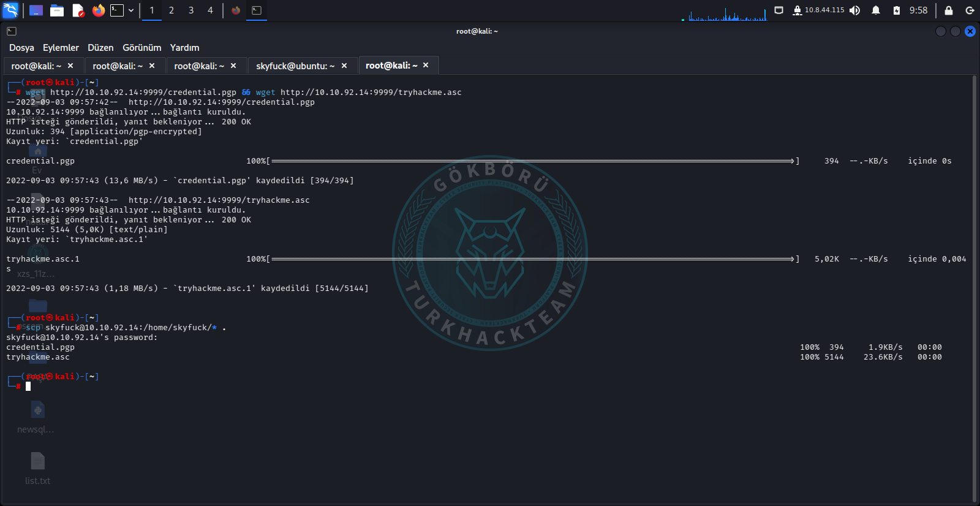
Task: Open the Kali applications menu
Action: pyautogui.click(x=11, y=10)
